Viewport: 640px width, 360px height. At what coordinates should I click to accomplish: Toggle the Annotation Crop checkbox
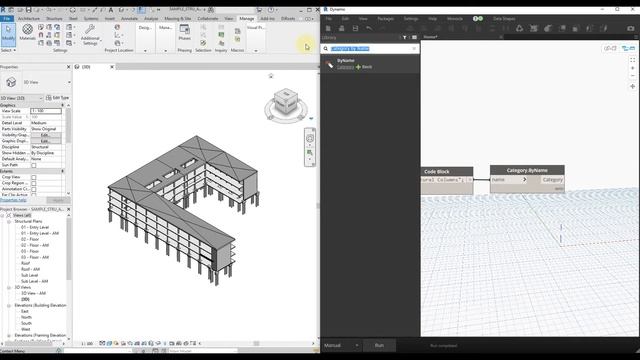pos(34,189)
